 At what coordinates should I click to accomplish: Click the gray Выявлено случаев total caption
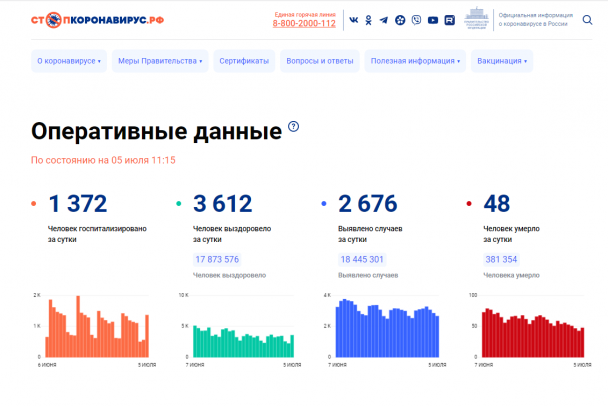[368, 275]
